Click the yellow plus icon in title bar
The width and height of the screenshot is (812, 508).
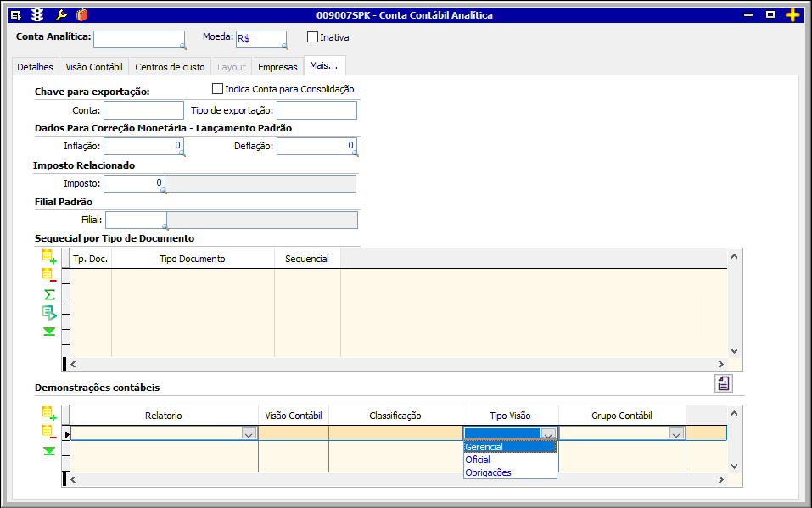point(792,14)
